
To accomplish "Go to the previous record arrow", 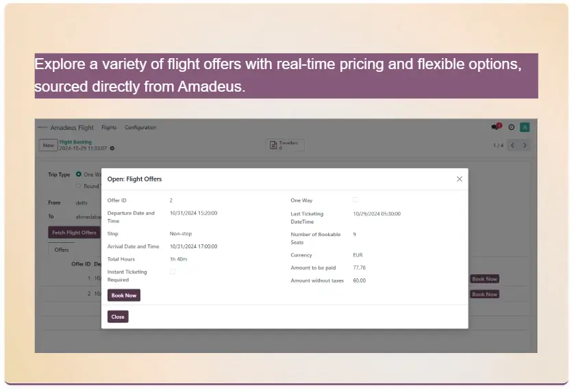I will pyautogui.click(x=512, y=145).
